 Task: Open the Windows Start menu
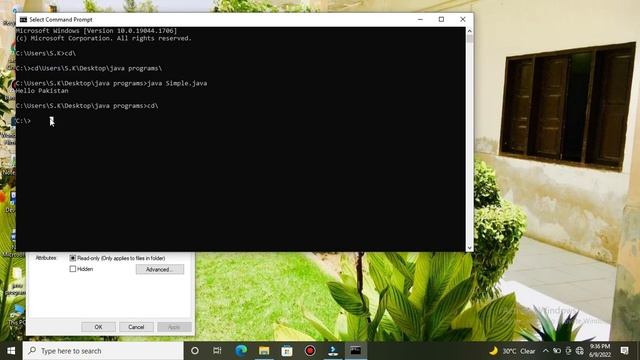(11, 351)
